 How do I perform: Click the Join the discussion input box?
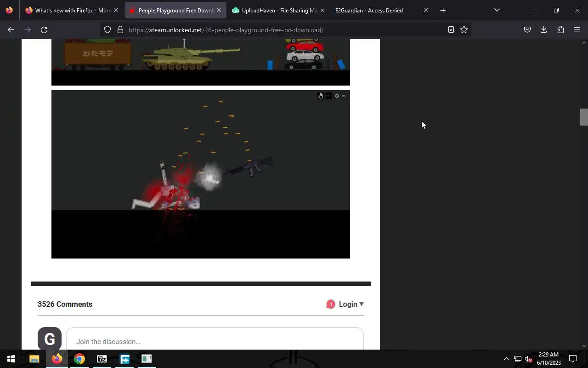(215, 339)
